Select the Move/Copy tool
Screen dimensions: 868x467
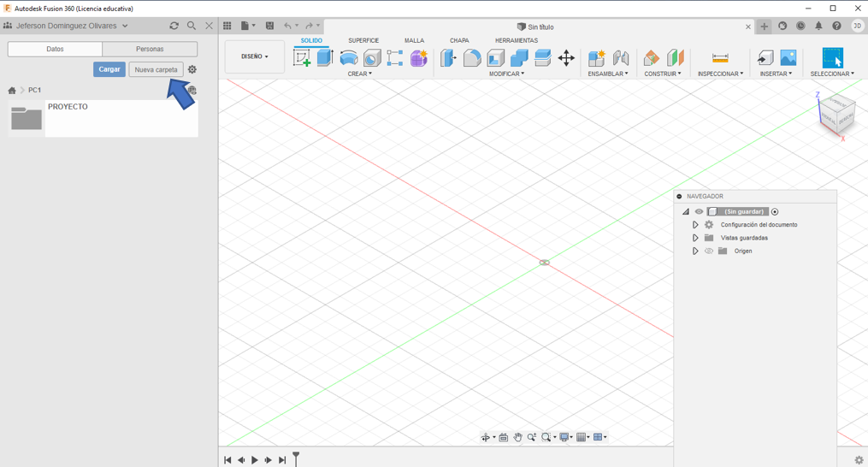pyautogui.click(x=566, y=57)
